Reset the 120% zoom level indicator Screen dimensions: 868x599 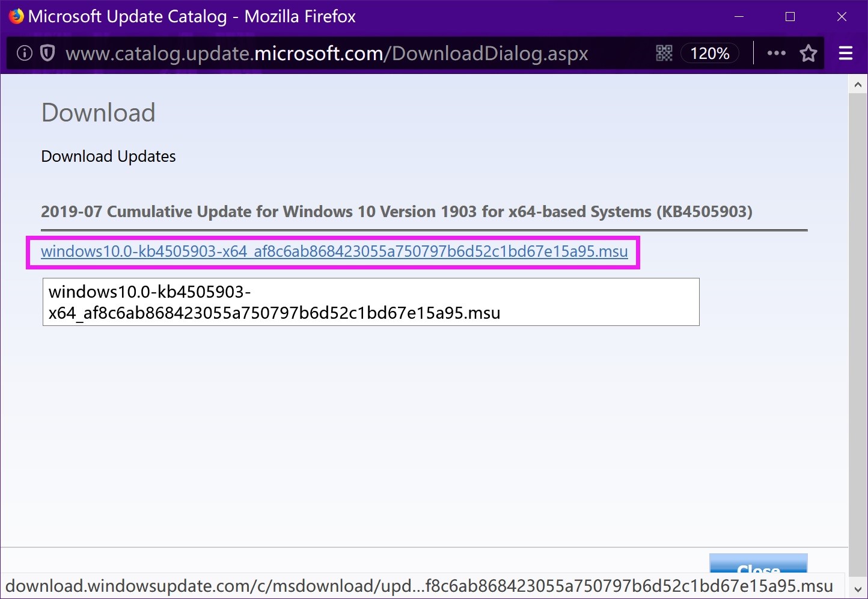(709, 54)
